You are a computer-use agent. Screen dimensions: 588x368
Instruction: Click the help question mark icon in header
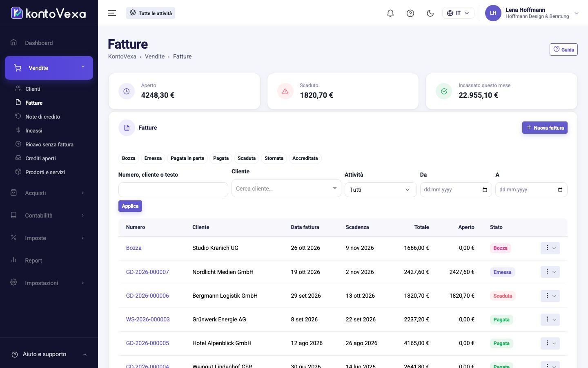410,13
